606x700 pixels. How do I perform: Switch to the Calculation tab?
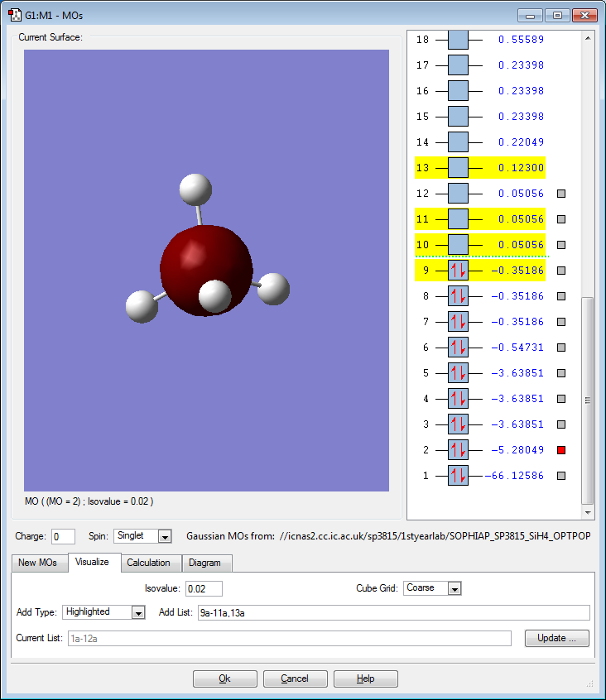tap(148, 563)
